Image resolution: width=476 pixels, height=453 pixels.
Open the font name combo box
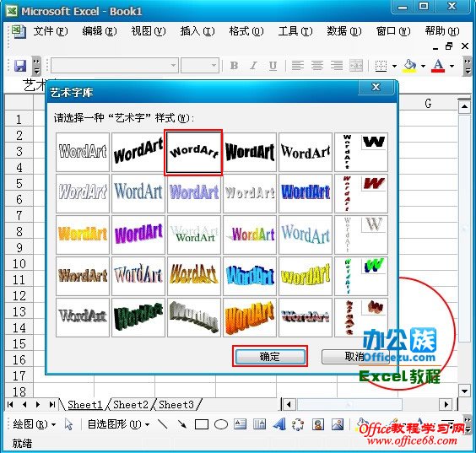[114, 65]
